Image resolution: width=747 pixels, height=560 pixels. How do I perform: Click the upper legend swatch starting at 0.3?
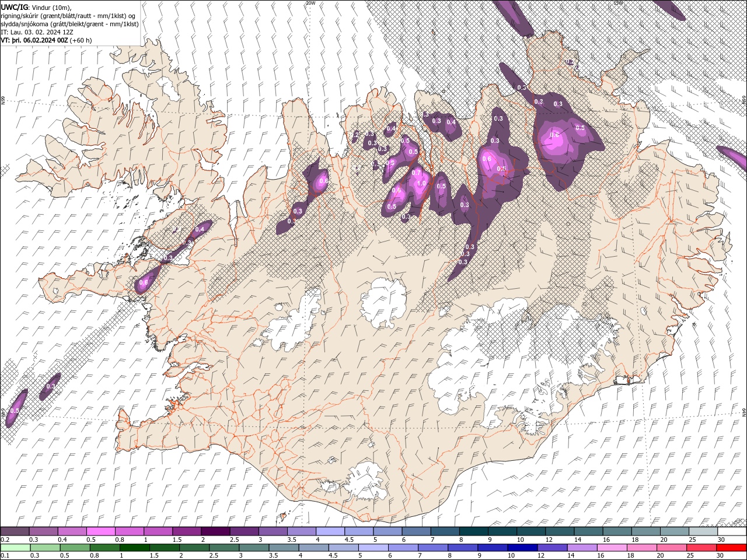click(43, 531)
